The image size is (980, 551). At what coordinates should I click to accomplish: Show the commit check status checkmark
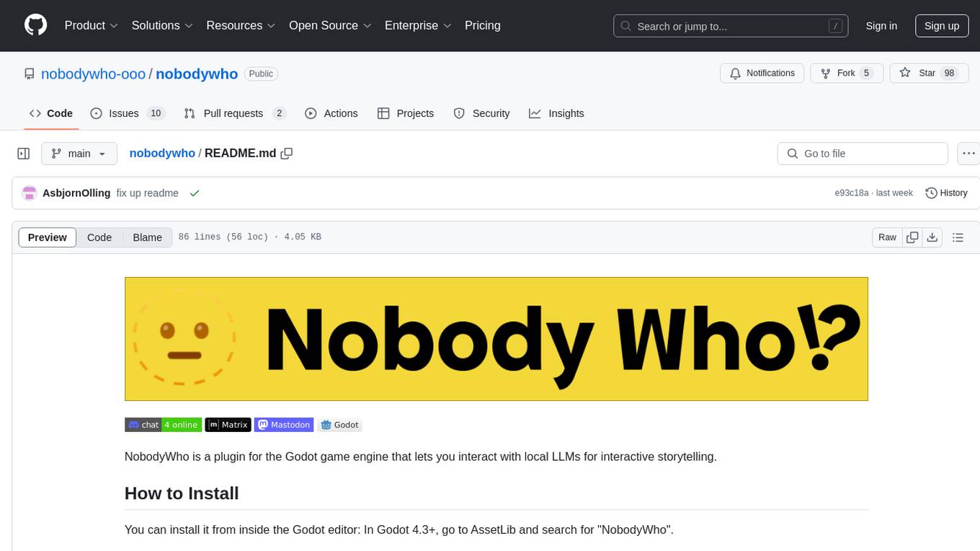[x=194, y=193]
